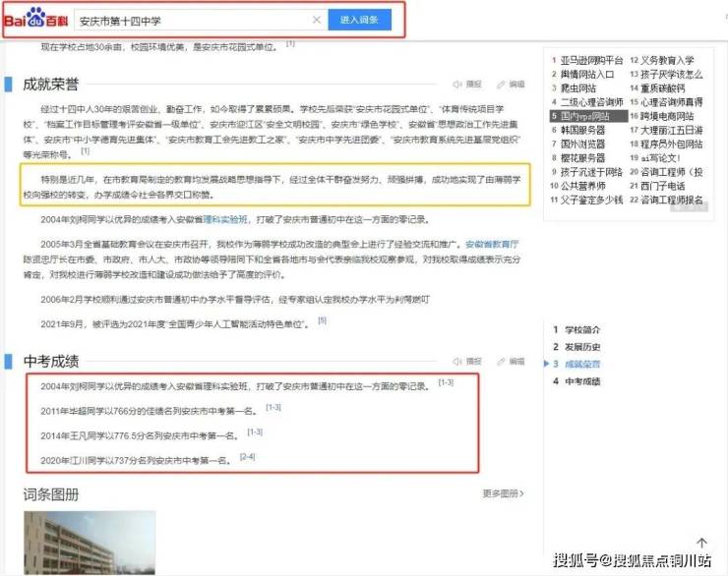Click reference [2-4] after the 737分 line
728x576 pixels.
point(247,457)
